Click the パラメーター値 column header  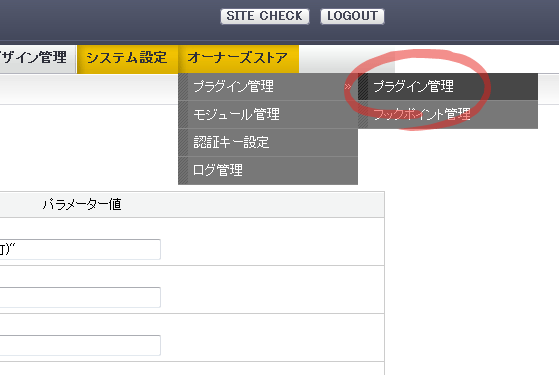coord(82,205)
